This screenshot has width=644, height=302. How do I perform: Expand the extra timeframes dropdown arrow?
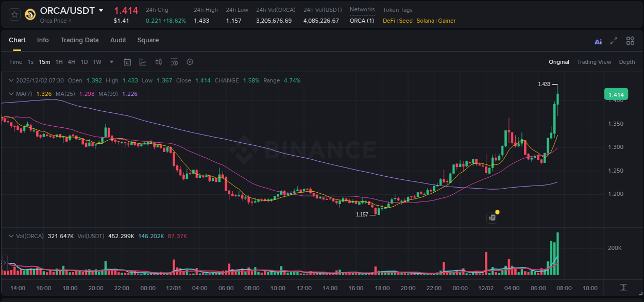coord(111,62)
